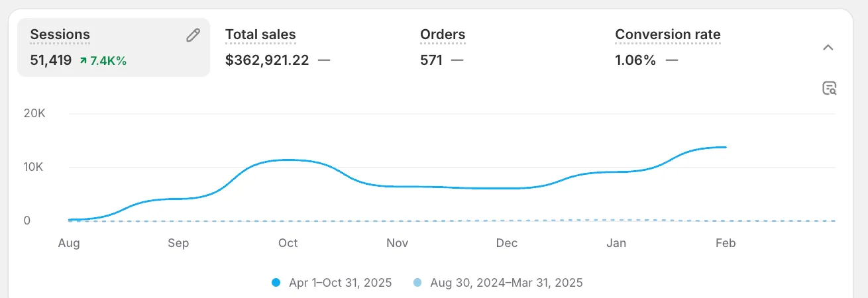
Task: Show the Orders metric chart
Action: [x=443, y=34]
